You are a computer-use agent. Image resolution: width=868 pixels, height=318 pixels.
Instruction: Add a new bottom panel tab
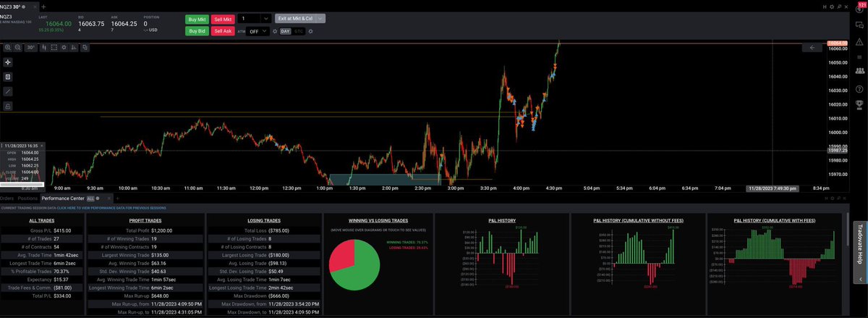(x=117, y=198)
